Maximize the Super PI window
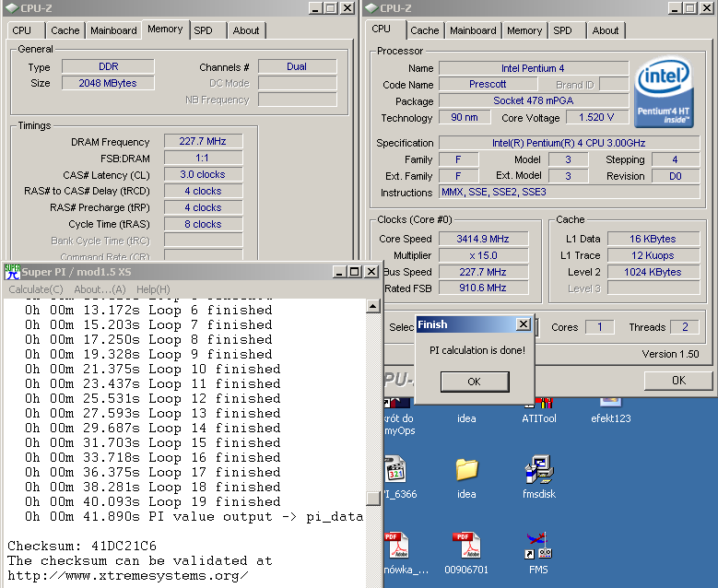718x588 pixels. click(x=355, y=272)
